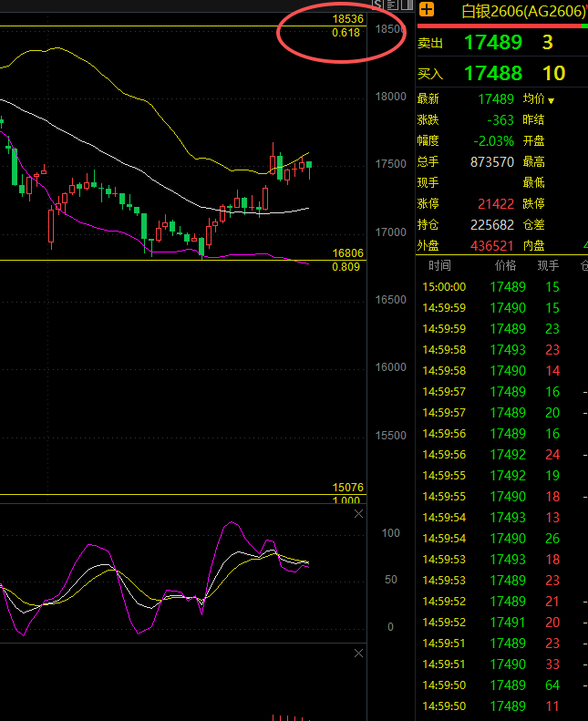Select the 15:00:00 tick row
The height and width of the screenshot is (721, 588).
pyautogui.click(x=502, y=287)
